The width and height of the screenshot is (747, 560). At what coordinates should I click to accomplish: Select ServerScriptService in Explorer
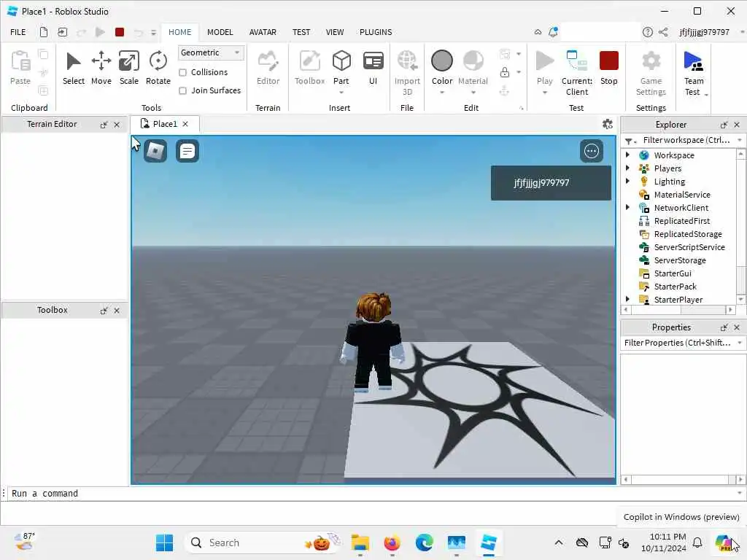click(x=689, y=247)
